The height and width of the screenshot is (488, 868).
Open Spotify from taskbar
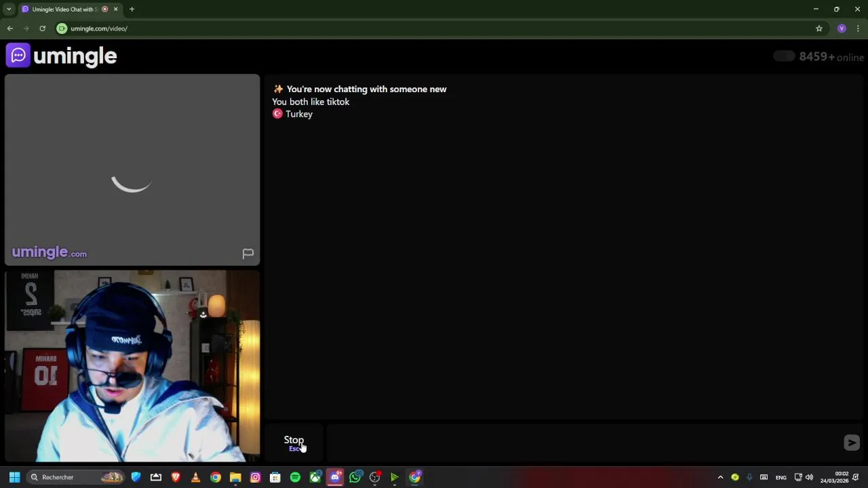pyautogui.click(x=295, y=477)
